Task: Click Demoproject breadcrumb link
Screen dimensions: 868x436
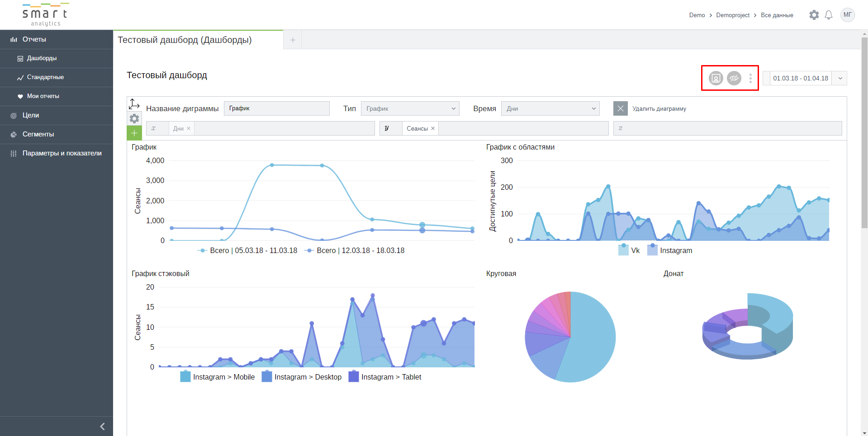Action: tap(733, 15)
